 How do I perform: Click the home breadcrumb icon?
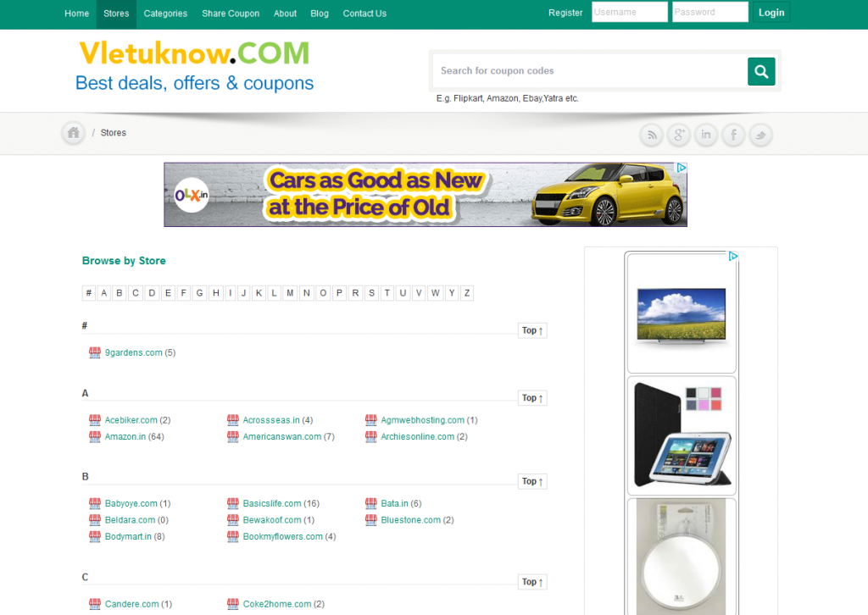click(x=73, y=133)
